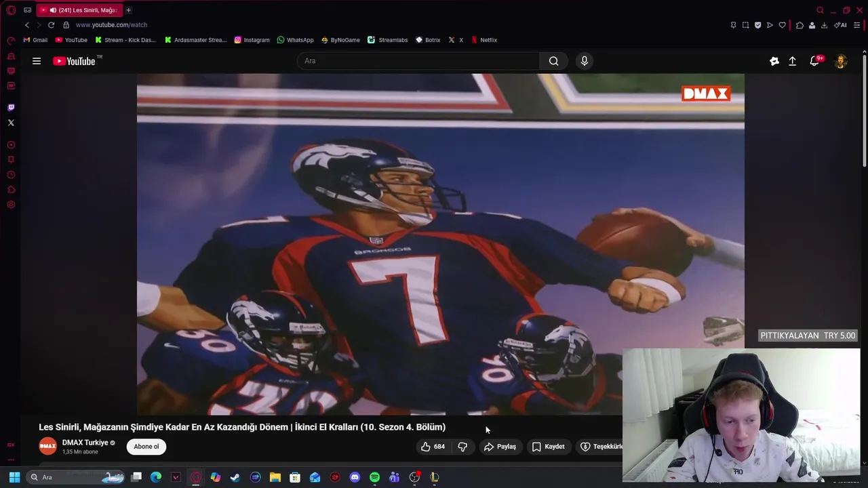Open browser tab search magnifier
This screenshot has height=488, width=868.
(820, 10)
